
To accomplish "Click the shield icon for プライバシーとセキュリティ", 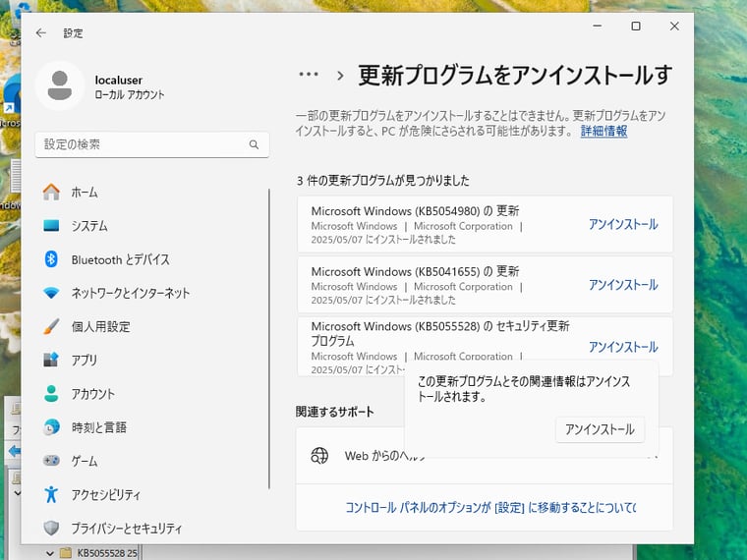I will pos(51,528).
